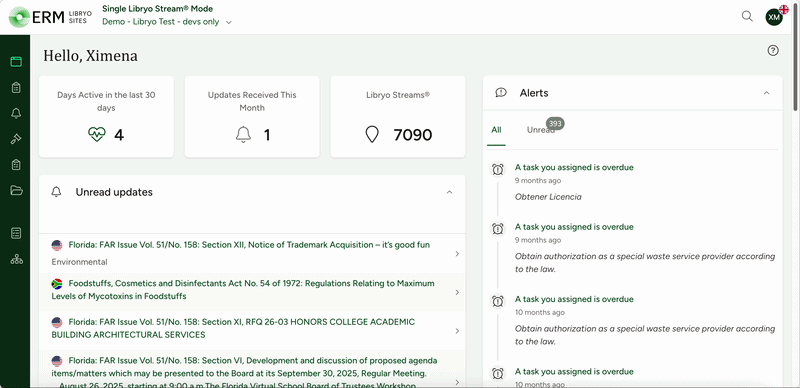Viewport: 800px width, 388px height.
Task: Open the folder drive icon in the sidebar
Action: pos(16,190)
